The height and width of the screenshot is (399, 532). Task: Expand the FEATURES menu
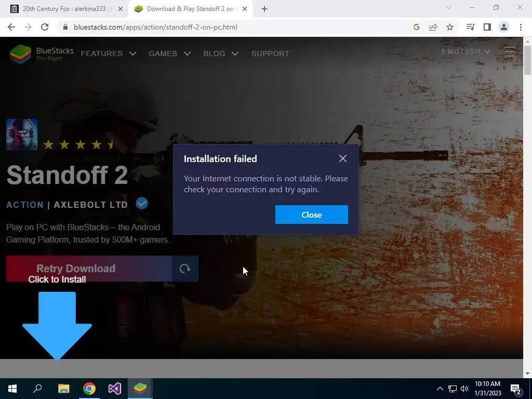click(x=108, y=54)
